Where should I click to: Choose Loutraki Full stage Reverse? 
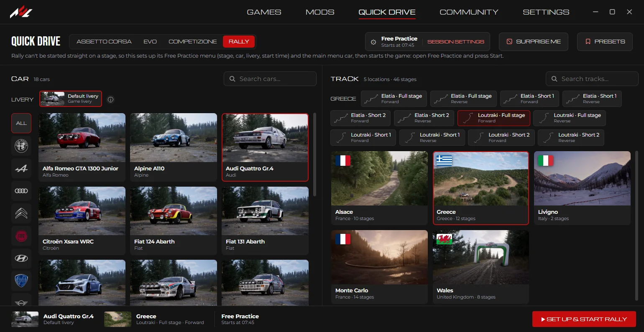[570, 118]
